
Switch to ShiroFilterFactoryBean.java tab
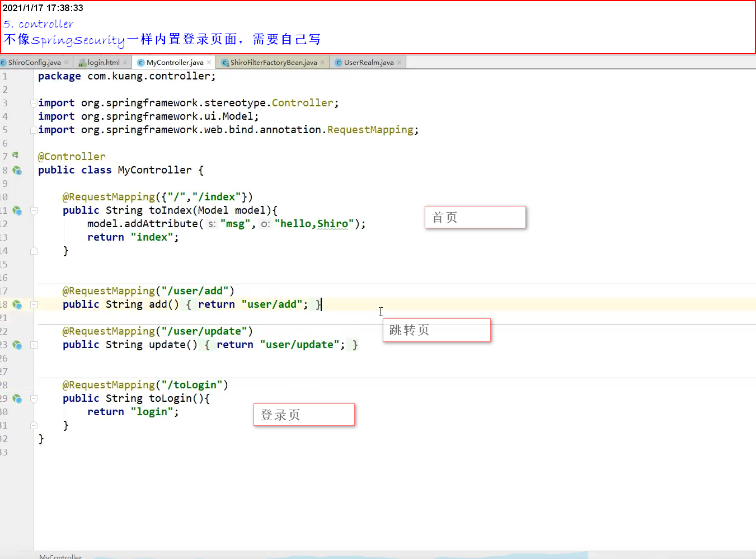pyautogui.click(x=274, y=63)
